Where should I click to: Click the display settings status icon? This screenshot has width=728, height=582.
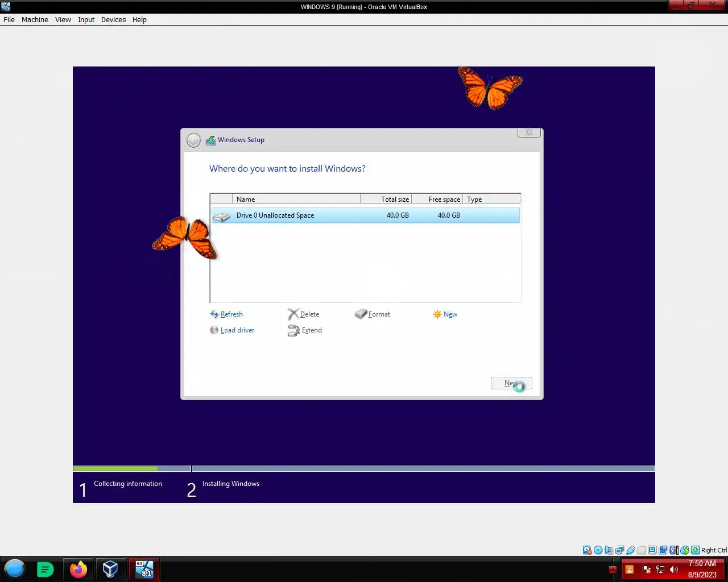click(x=652, y=550)
